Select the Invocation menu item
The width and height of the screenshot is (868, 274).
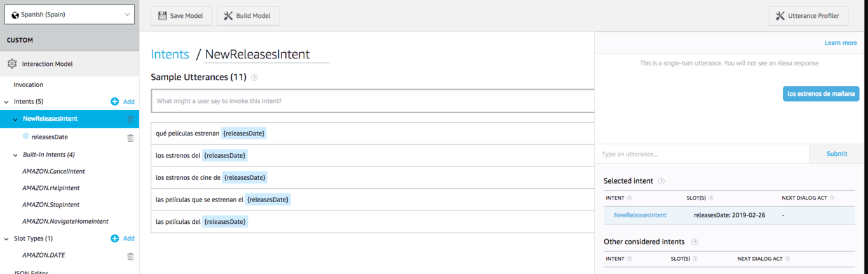(x=29, y=85)
